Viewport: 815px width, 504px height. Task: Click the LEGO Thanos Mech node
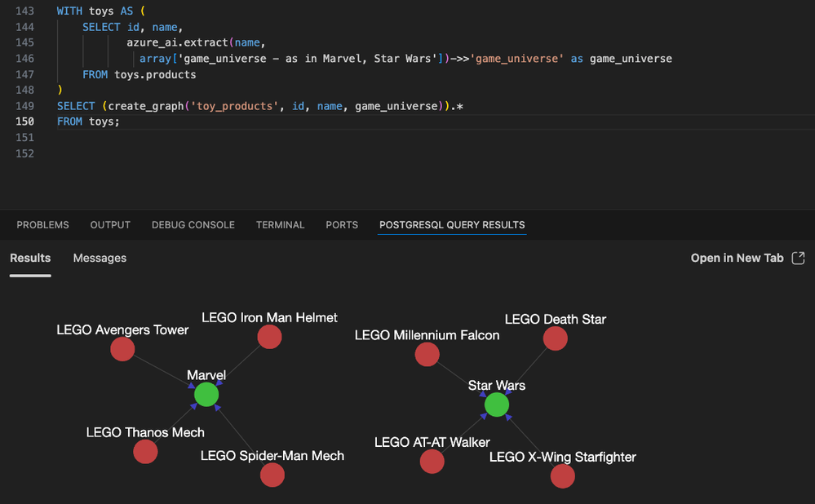(x=145, y=452)
